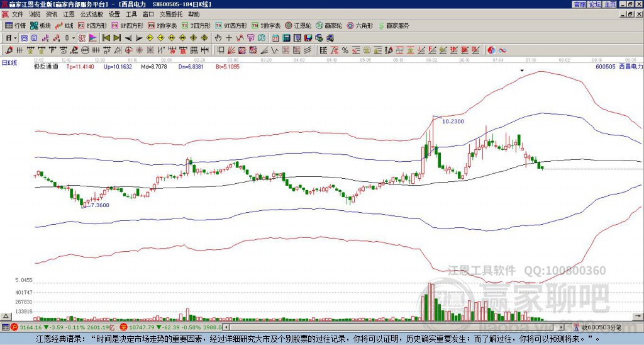
Task: Click the 客服 customer service button
Action: pos(579,4)
